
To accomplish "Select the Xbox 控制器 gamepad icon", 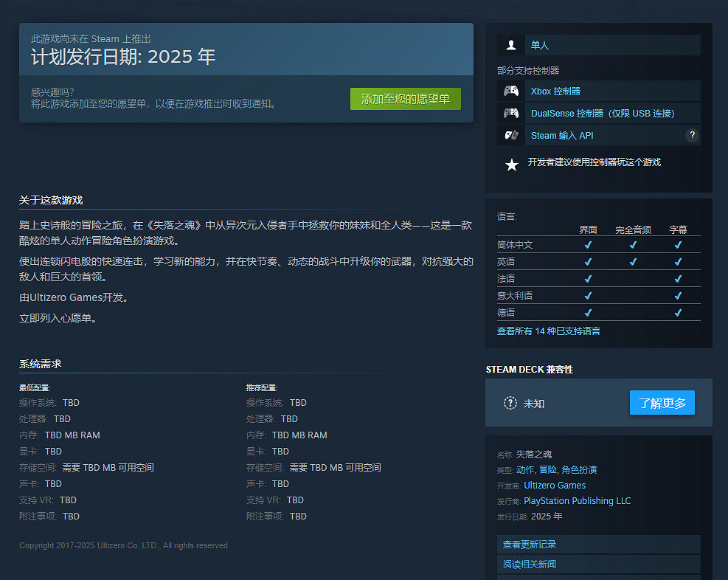I will click(510, 90).
